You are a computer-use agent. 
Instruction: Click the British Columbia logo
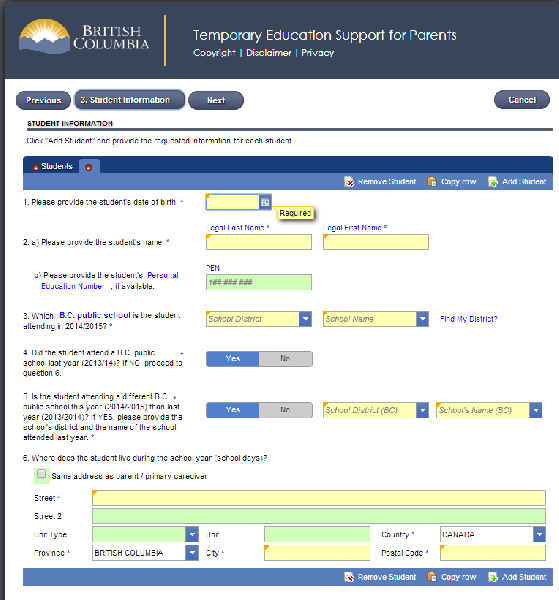[x=84, y=37]
